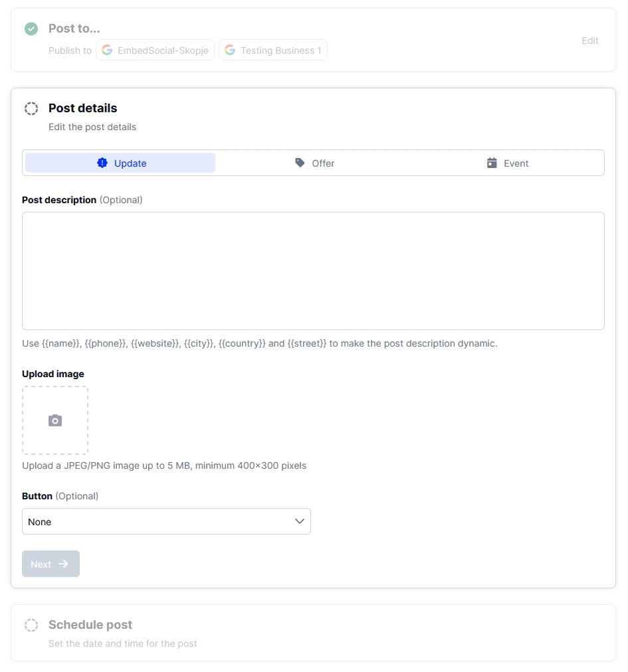The image size is (628, 672).
Task: Select the Update post type
Action: pos(120,163)
